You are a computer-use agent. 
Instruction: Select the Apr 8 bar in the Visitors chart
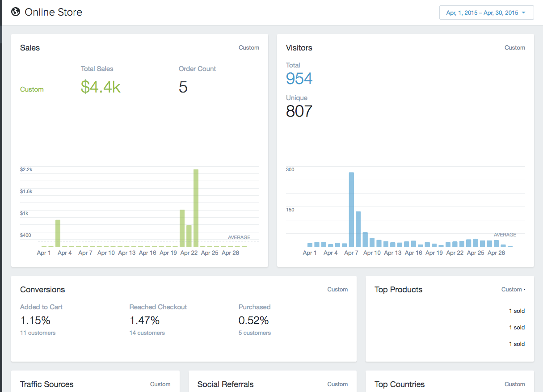tap(358, 229)
